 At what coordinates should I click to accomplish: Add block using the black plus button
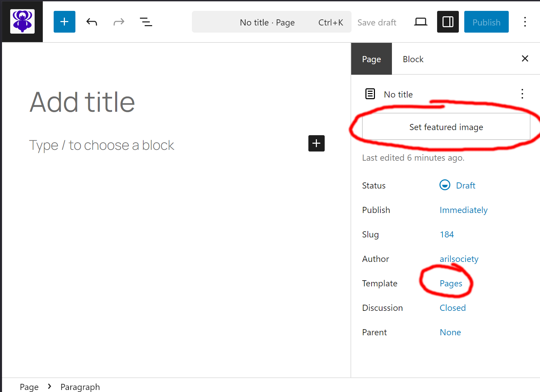pos(316,143)
